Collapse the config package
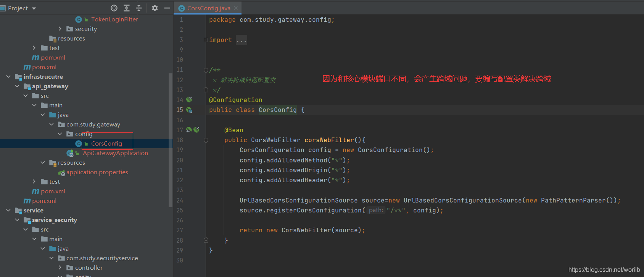 [x=60, y=134]
